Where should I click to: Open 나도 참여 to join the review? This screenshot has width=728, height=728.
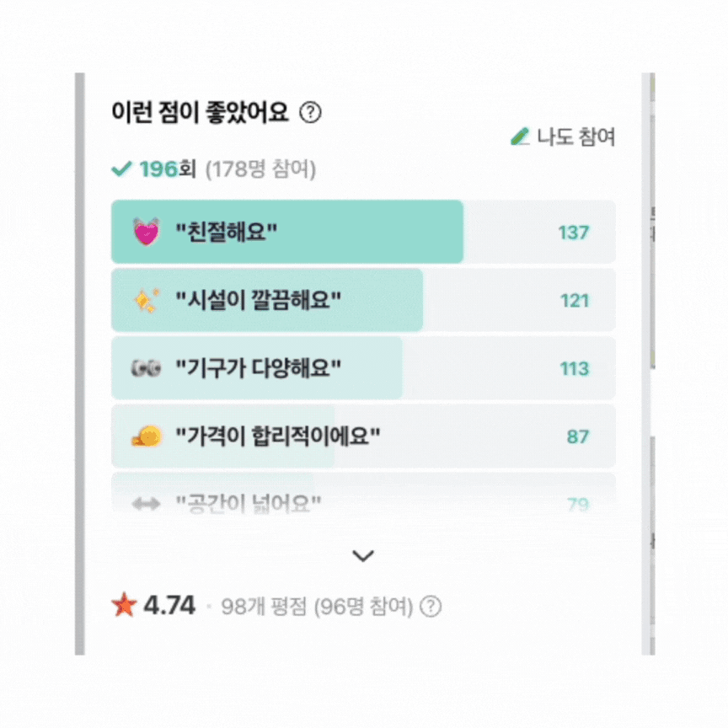pos(575,136)
